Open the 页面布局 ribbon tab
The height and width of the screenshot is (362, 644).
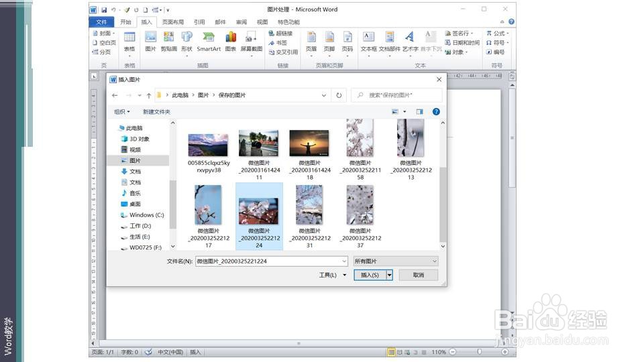173,21
